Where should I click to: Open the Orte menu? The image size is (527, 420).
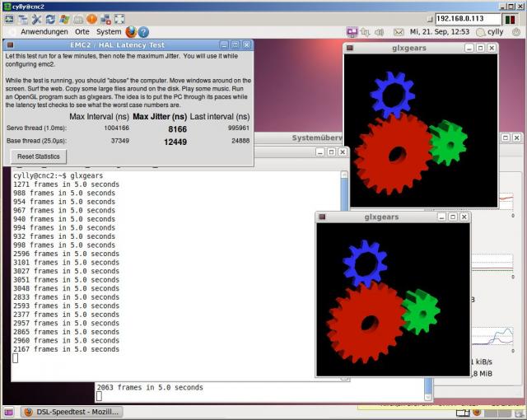click(82, 32)
